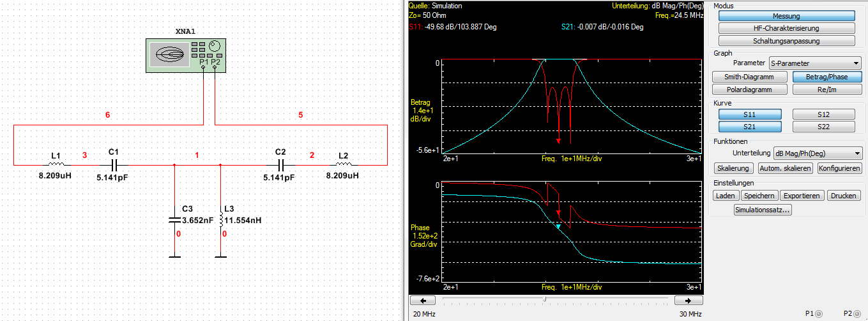This screenshot has width=868, height=321.
Task: Click the Freq.=24.5 MHz readout
Action: point(678,15)
